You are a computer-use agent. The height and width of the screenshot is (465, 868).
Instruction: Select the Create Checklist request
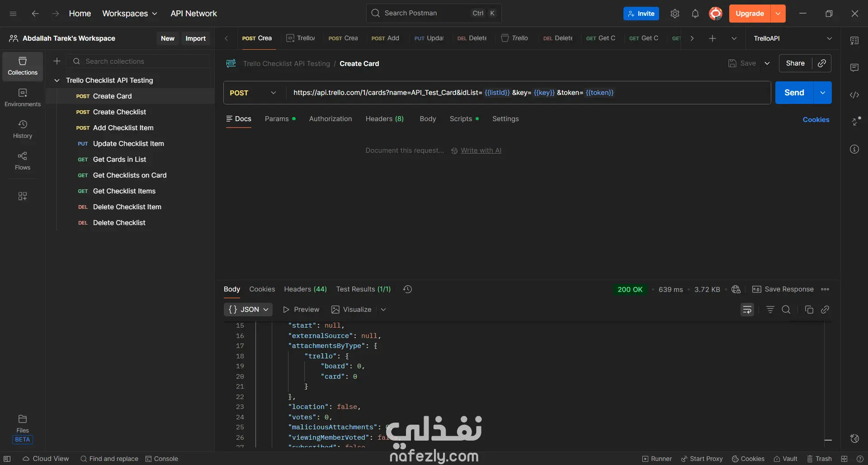[x=131, y=112]
